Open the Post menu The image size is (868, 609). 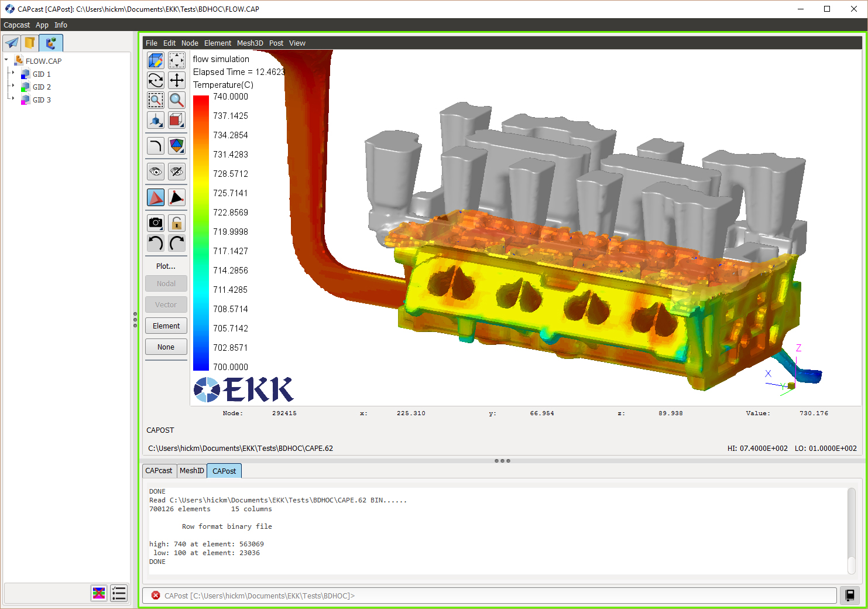(276, 43)
